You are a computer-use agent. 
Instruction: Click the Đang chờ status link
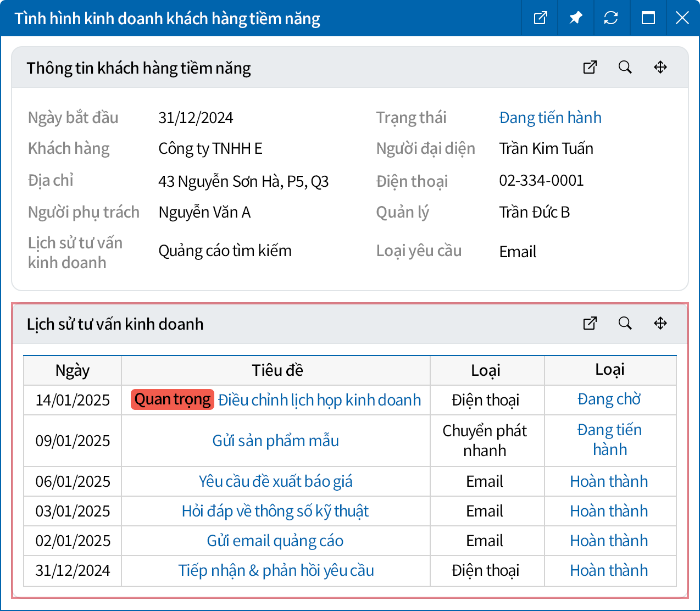pyautogui.click(x=609, y=399)
